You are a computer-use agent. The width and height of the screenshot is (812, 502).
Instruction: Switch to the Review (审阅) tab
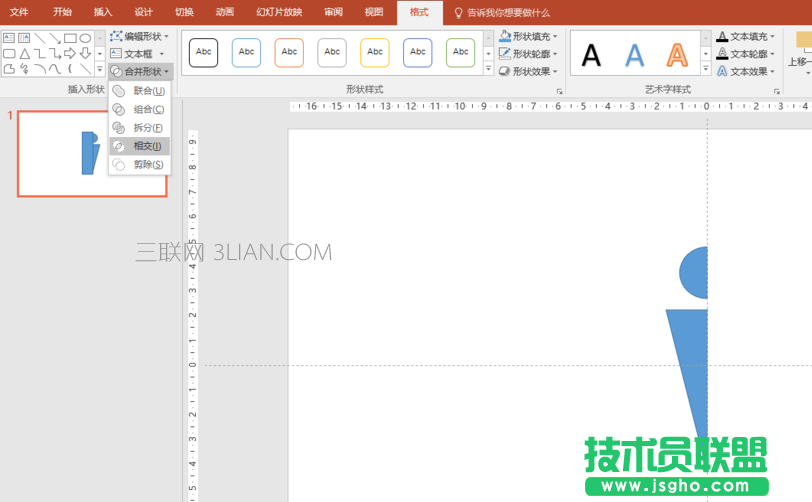[334, 12]
